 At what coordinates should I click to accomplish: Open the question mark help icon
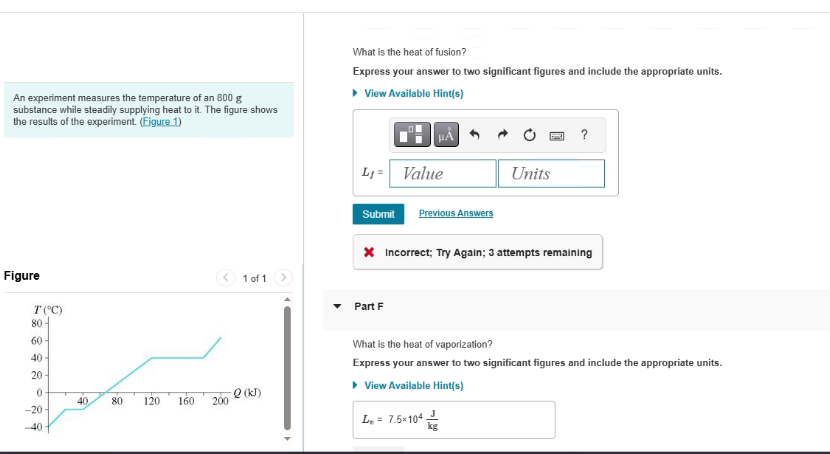coord(584,135)
